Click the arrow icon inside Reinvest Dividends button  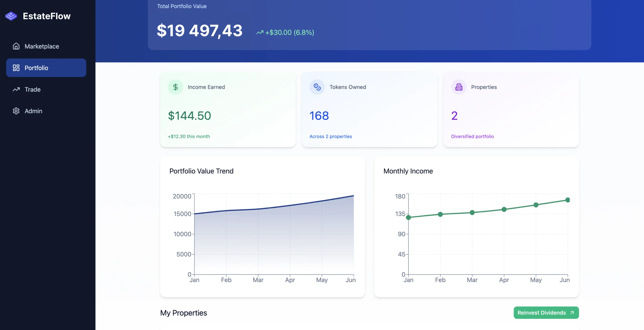[x=572, y=313]
